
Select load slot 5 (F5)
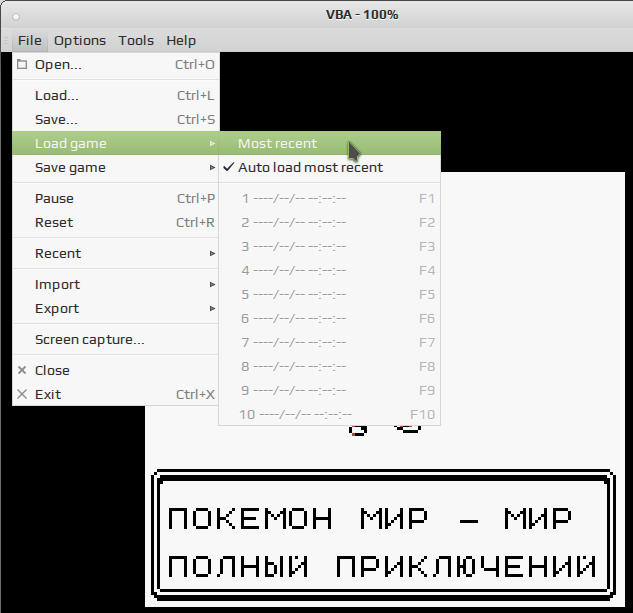point(329,294)
